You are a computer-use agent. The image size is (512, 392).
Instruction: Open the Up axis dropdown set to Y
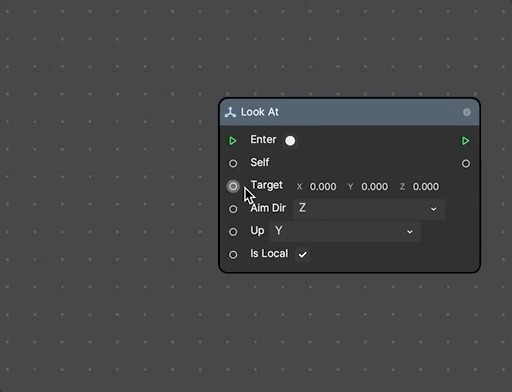click(345, 231)
